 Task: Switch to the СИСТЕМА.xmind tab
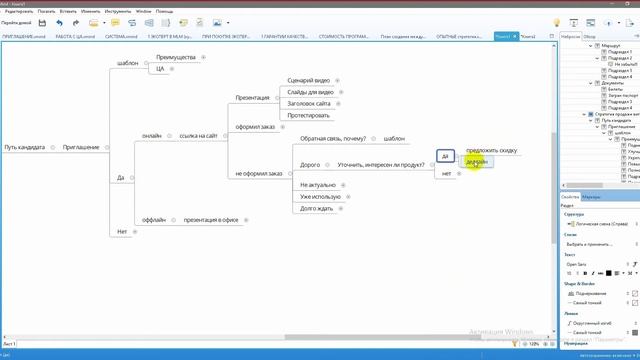coord(121,36)
